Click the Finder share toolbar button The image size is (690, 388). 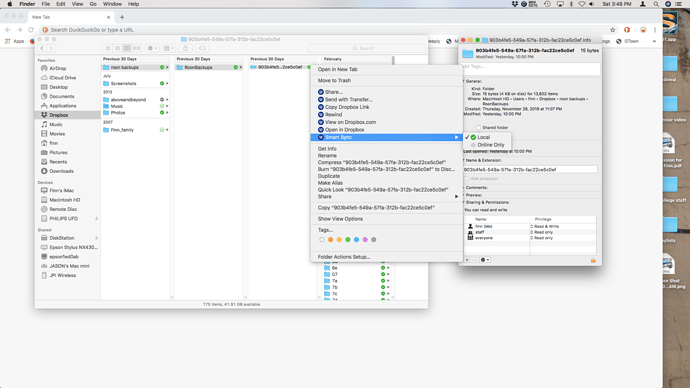[x=185, y=48]
